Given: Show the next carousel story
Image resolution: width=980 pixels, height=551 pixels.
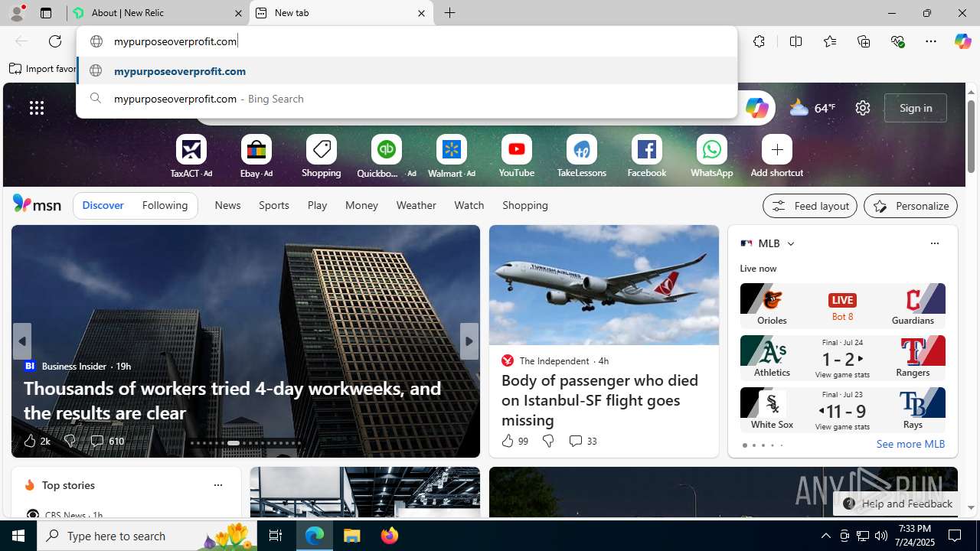Looking at the screenshot, I should point(469,341).
